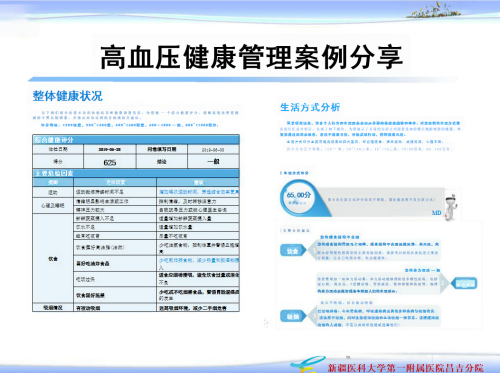Click the hospital name text in footer

[405, 368]
